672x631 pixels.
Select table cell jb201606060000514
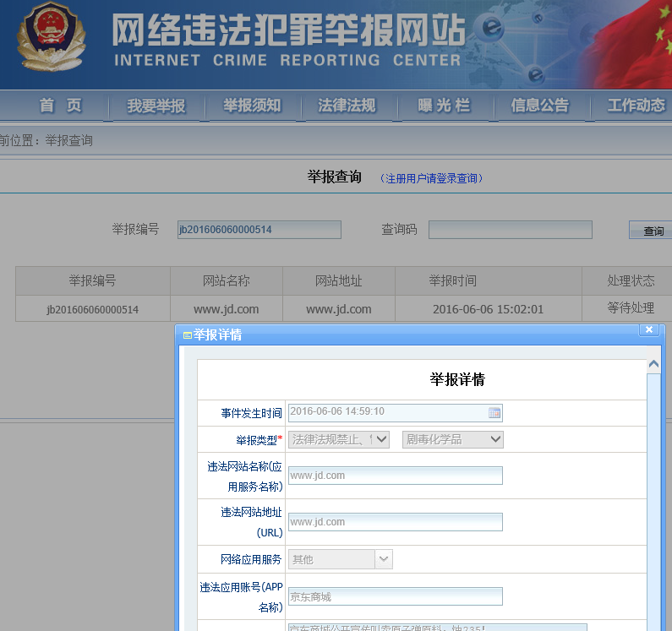pyautogui.click(x=93, y=309)
